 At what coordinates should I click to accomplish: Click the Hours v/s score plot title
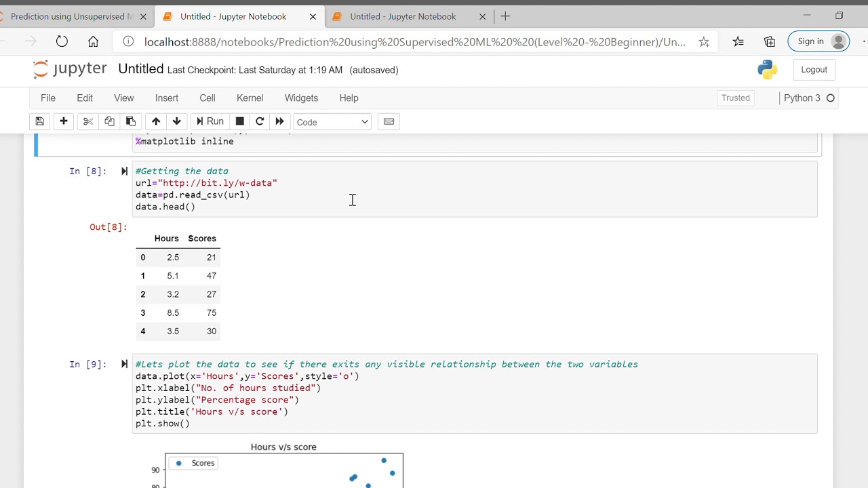pos(283,447)
